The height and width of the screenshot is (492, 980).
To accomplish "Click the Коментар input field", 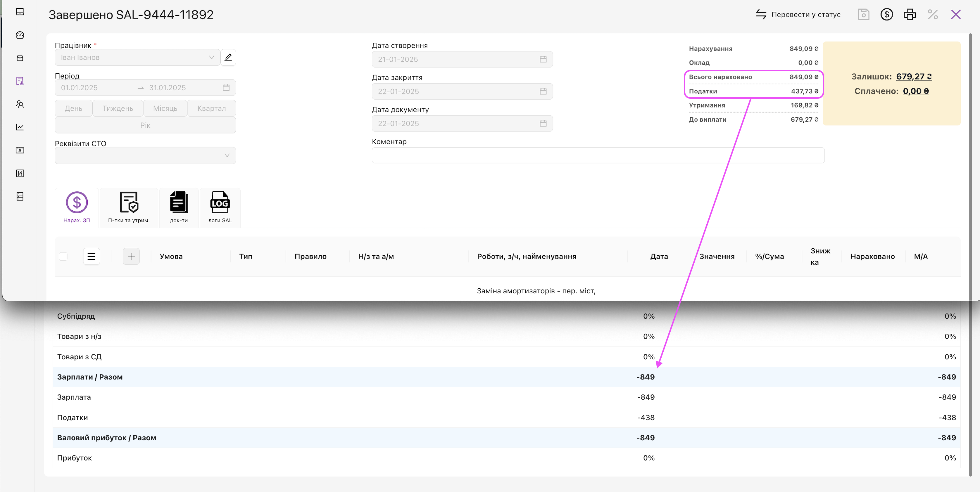I will (x=598, y=155).
